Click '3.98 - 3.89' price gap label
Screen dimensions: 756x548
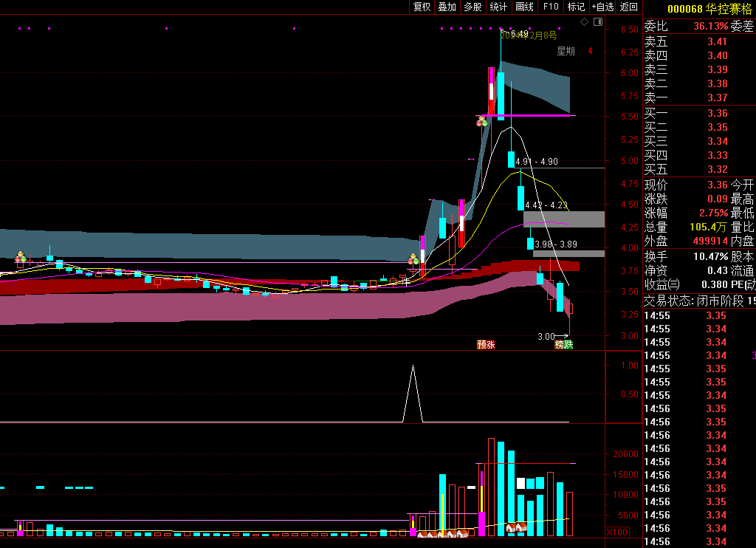(x=556, y=244)
